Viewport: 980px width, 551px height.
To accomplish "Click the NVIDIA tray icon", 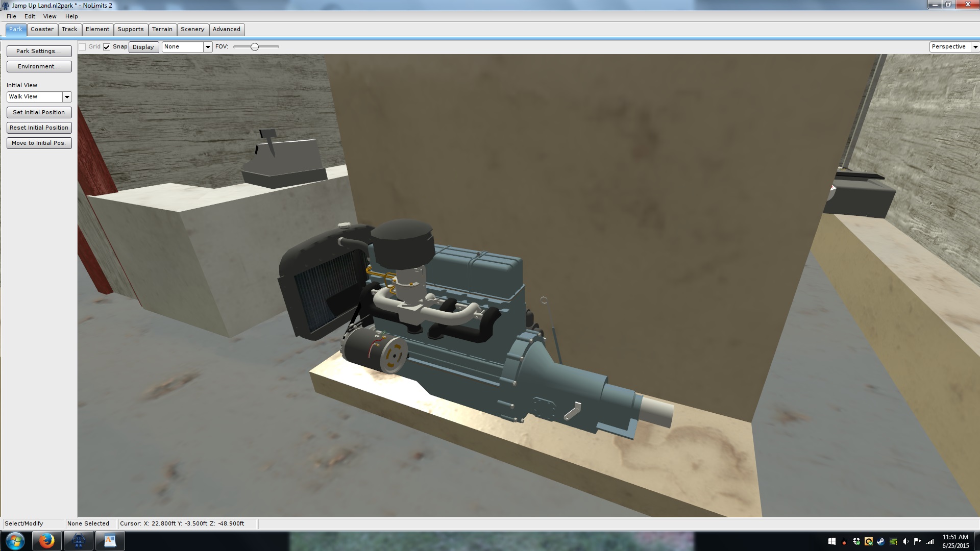I will point(893,541).
